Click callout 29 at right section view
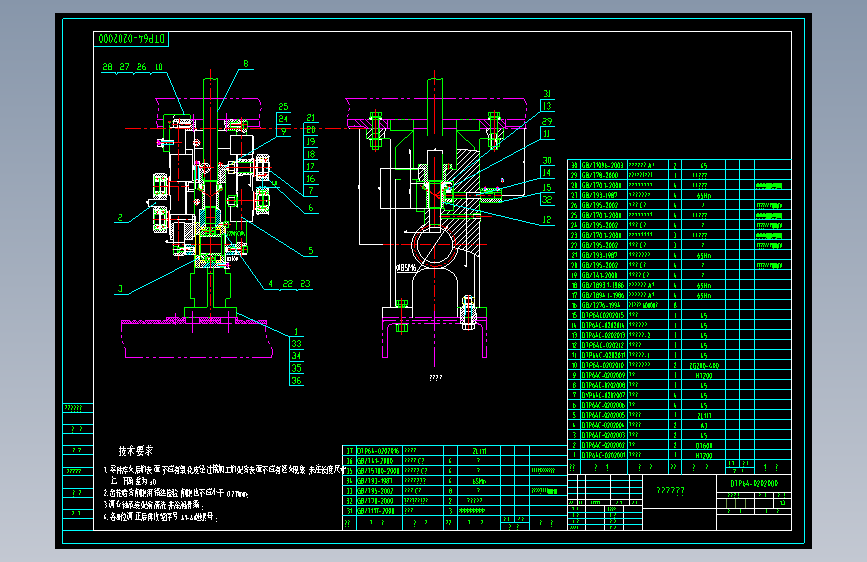 [x=547, y=121]
